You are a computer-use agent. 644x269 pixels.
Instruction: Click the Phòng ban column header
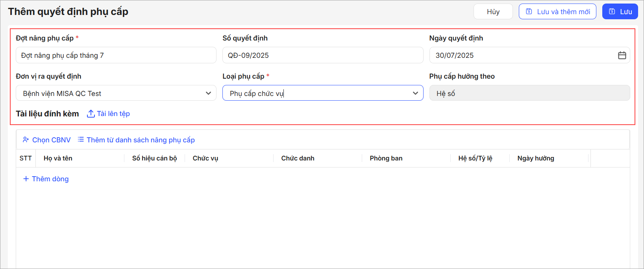(x=386, y=158)
